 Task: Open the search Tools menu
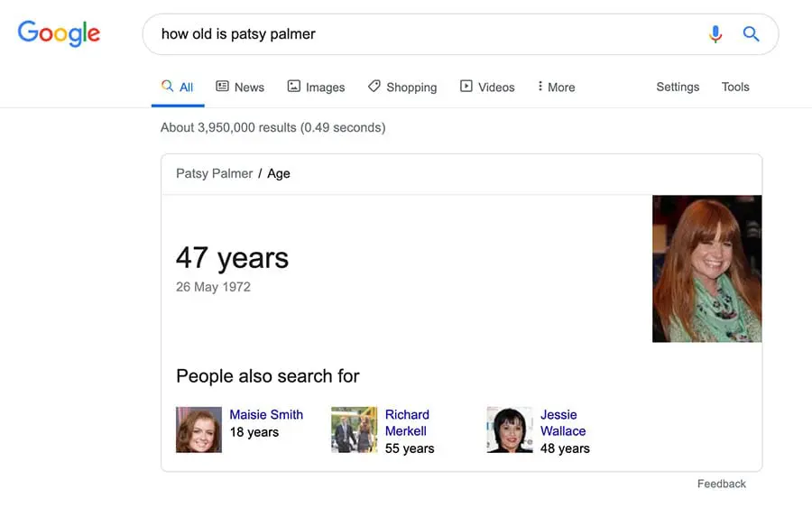(x=735, y=87)
